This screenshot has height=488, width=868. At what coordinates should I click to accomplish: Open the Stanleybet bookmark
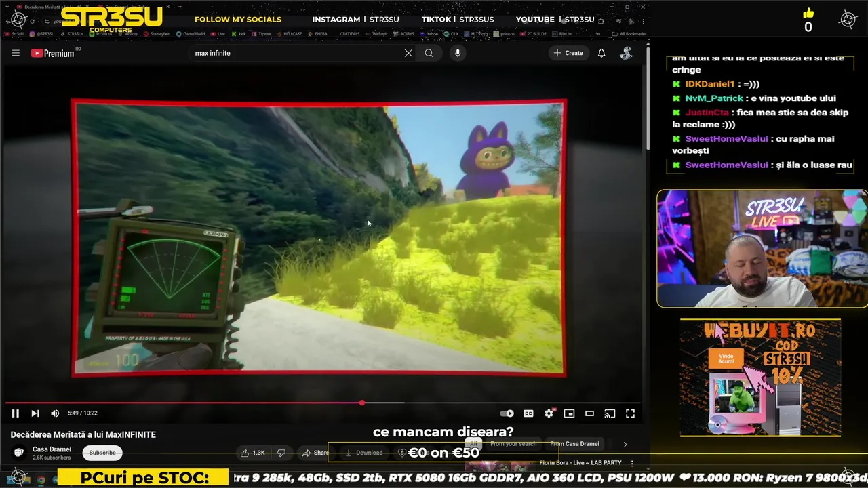157,33
